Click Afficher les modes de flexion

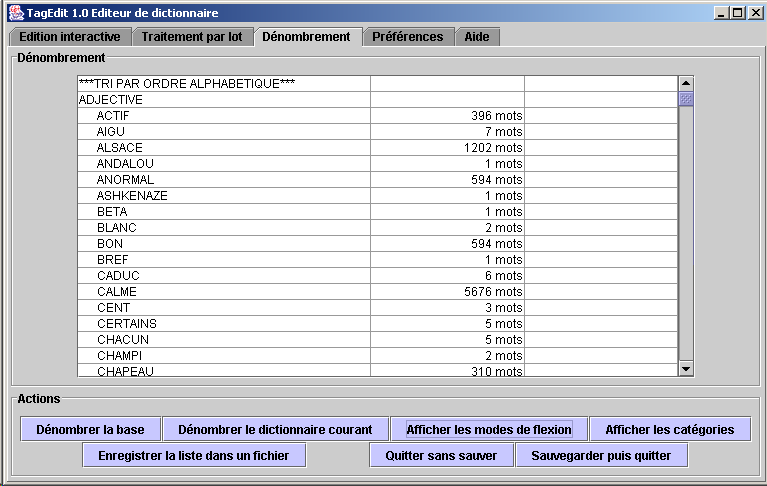point(489,429)
